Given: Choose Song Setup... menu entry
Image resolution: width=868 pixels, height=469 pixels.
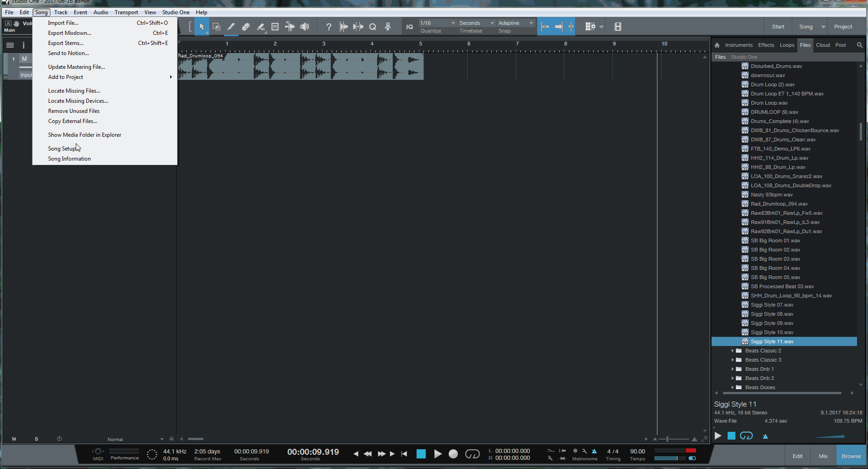Looking at the screenshot, I should point(105,149).
